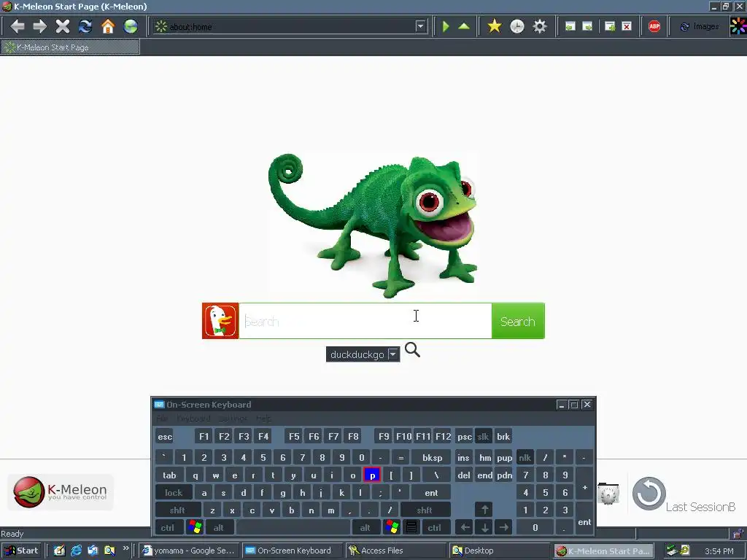Click the DuckDuckGo logo icon
The height and width of the screenshot is (560, 747).
point(220,321)
